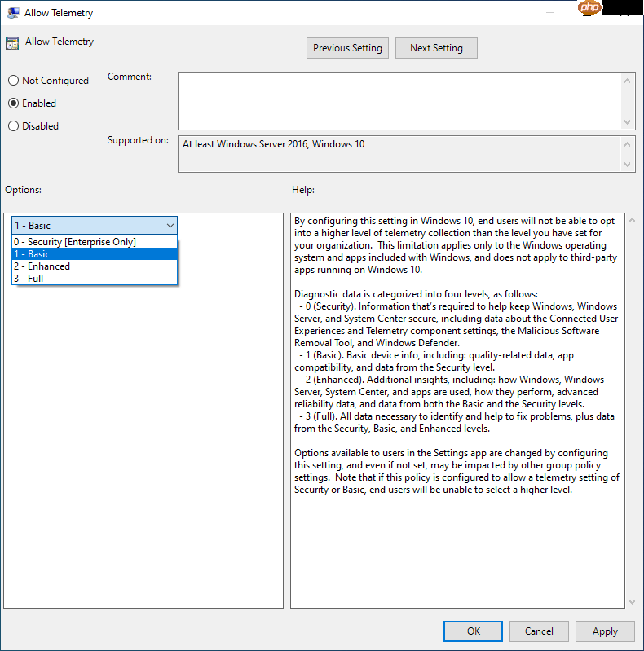Click the Supported on scroll up arrow

[x=628, y=144]
